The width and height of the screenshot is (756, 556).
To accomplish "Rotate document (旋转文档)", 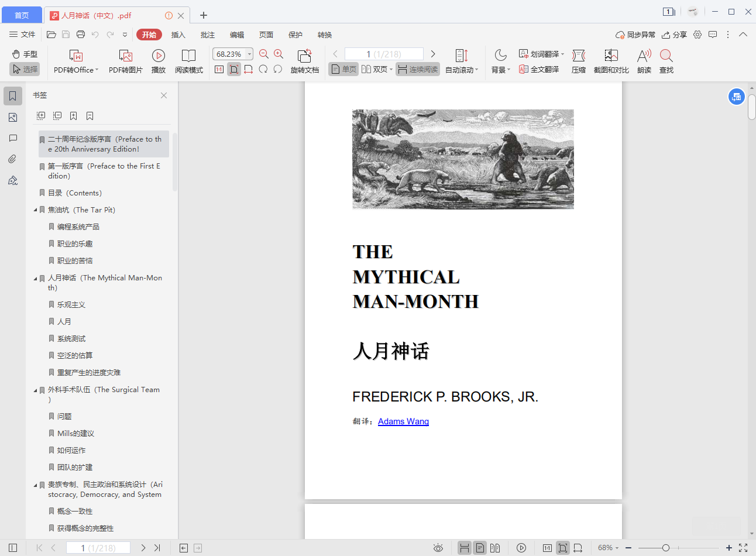I will coord(305,61).
